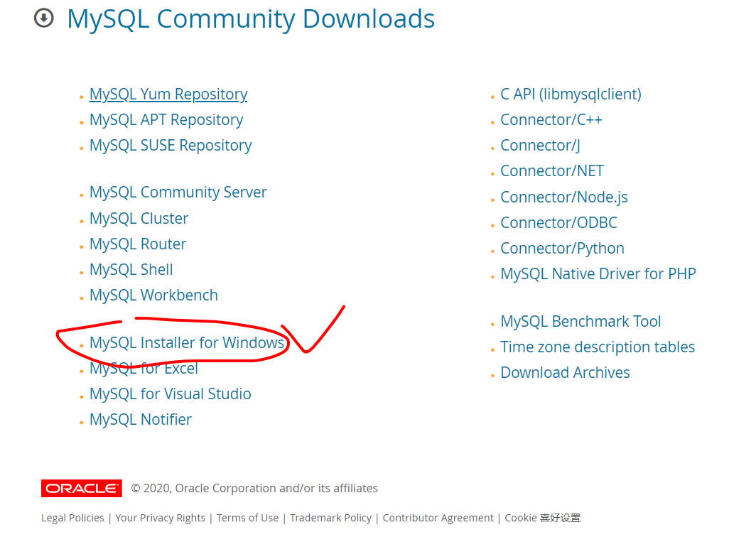Open Connector/Python download link
The image size is (756, 537).
(x=562, y=248)
